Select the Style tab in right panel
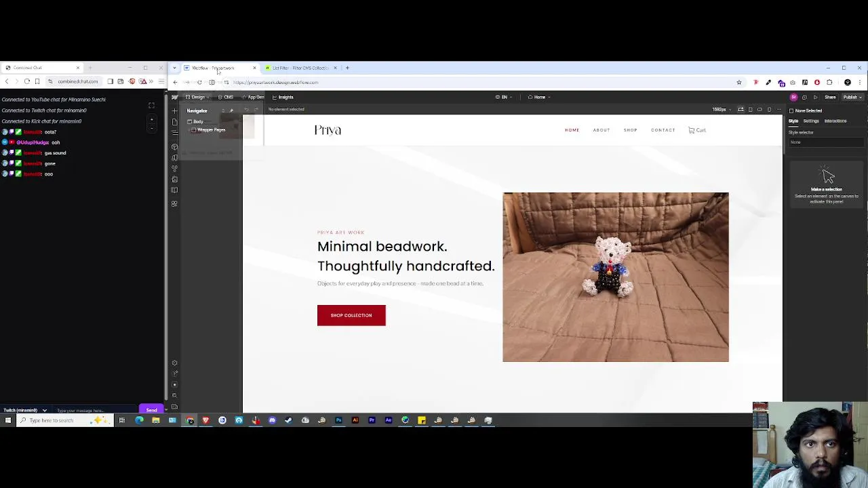The height and width of the screenshot is (488, 868). click(x=793, y=121)
